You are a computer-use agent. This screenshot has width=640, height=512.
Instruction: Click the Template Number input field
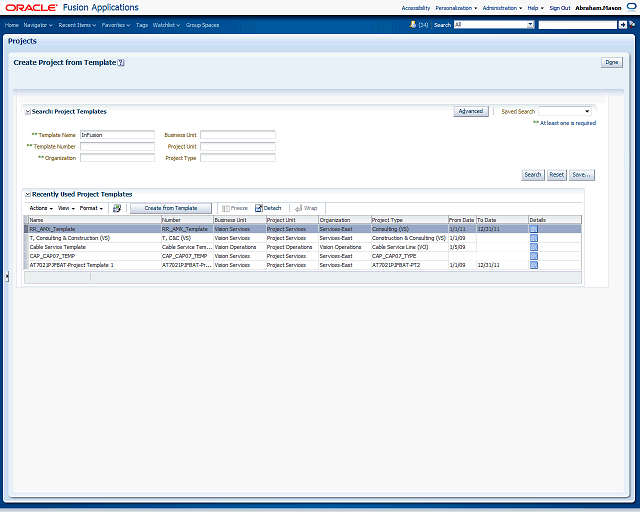pyautogui.click(x=117, y=146)
